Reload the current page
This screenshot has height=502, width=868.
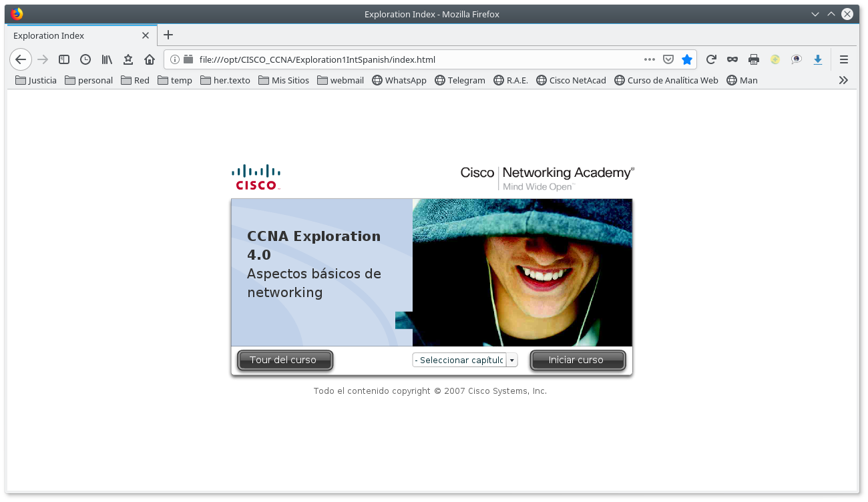coord(711,59)
